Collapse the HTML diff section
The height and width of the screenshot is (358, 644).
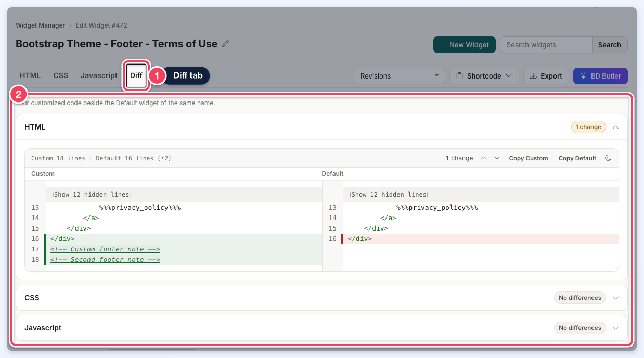click(x=616, y=127)
